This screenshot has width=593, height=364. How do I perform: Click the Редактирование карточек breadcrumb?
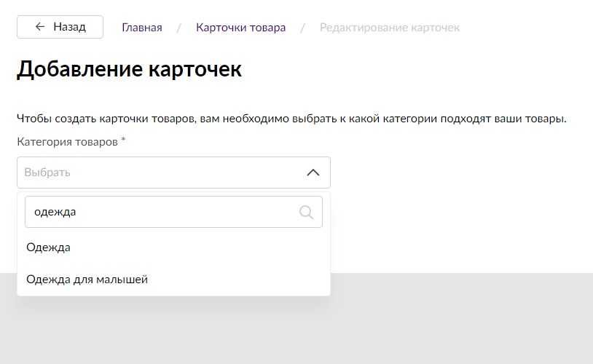pos(389,28)
